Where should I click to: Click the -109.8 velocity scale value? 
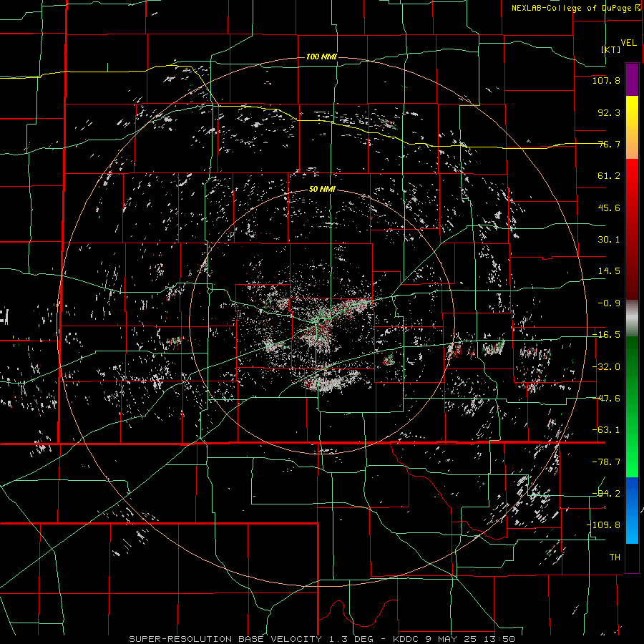[604, 525]
